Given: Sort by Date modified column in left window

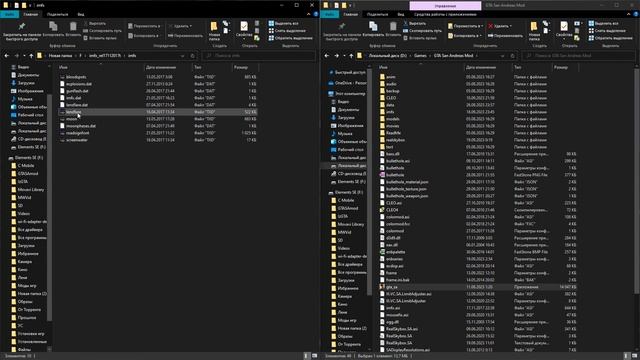Looking at the screenshot, I should pyautogui.click(x=161, y=67).
